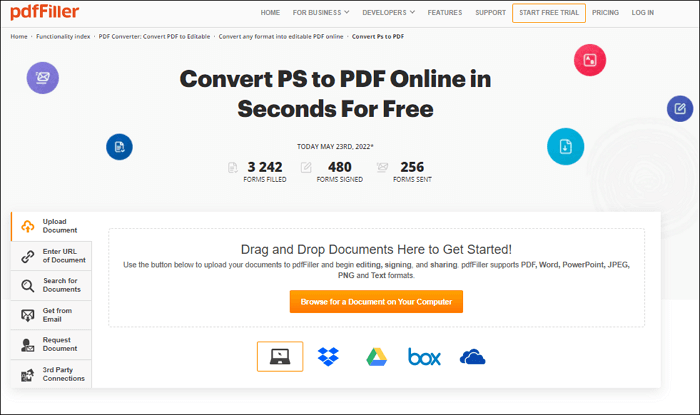Screen dimensions: 700x415
Task: Choose Google Drive as upload source
Action: point(376,357)
